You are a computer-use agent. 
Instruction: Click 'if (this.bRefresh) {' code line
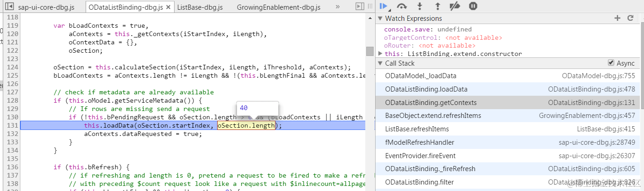click(91, 167)
